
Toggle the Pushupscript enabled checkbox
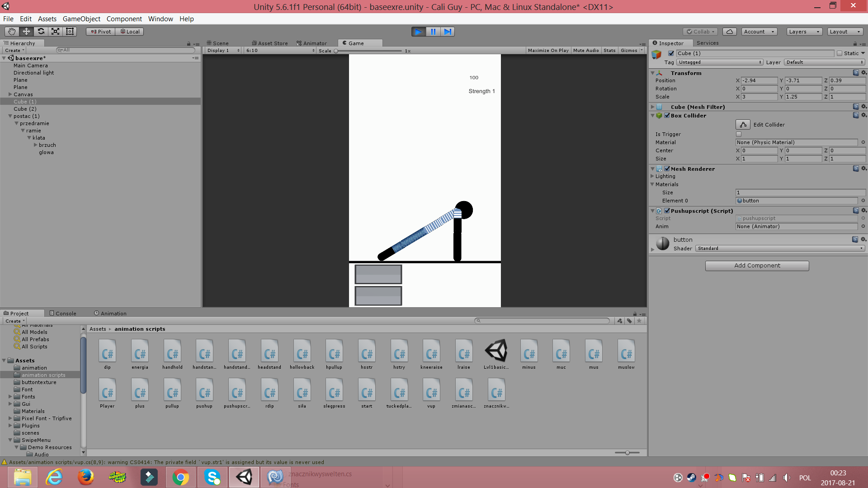coord(667,211)
